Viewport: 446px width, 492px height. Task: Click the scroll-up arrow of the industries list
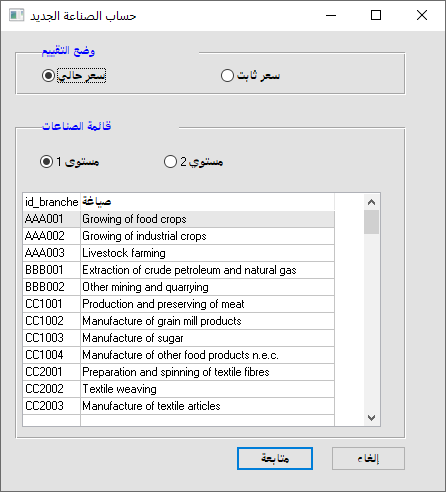[x=371, y=202]
